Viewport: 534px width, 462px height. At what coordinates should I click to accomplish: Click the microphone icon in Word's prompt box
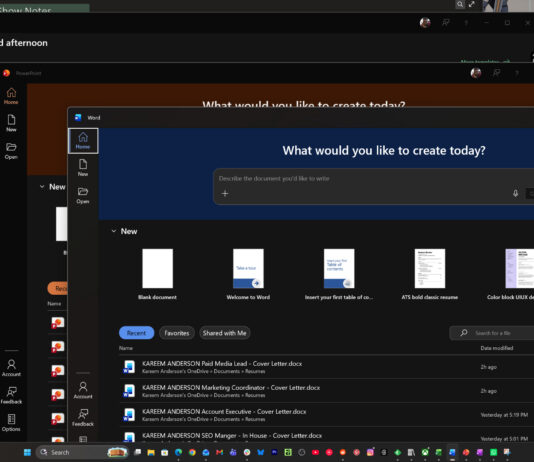pos(515,193)
